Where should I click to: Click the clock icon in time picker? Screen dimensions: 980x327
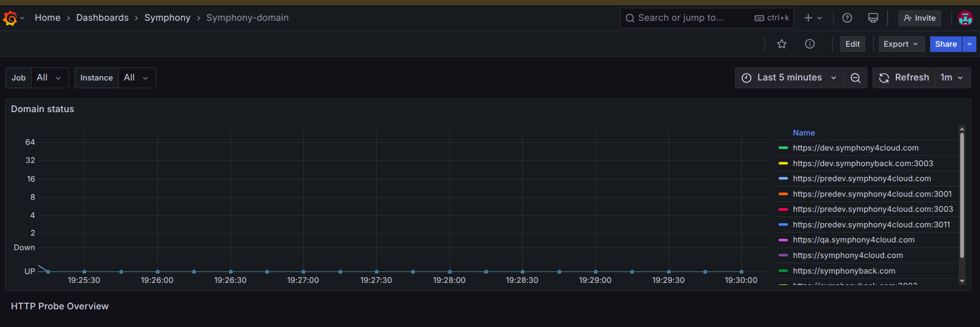(746, 78)
